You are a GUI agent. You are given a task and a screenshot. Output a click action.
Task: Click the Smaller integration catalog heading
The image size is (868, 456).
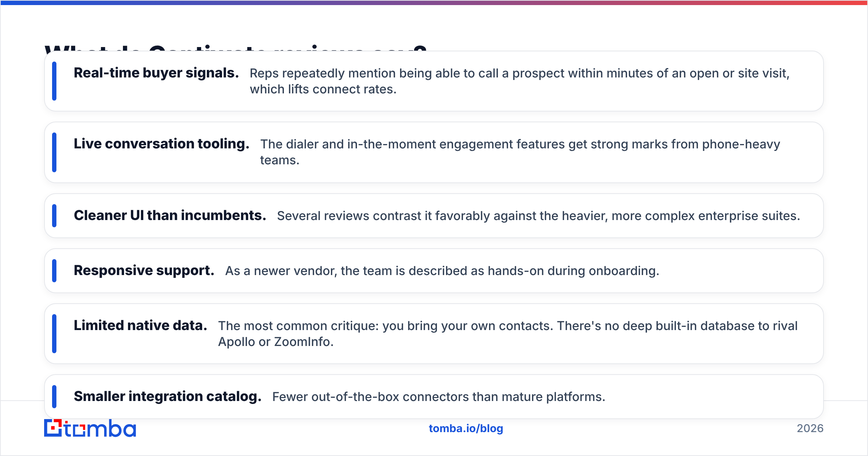click(x=167, y=397)
